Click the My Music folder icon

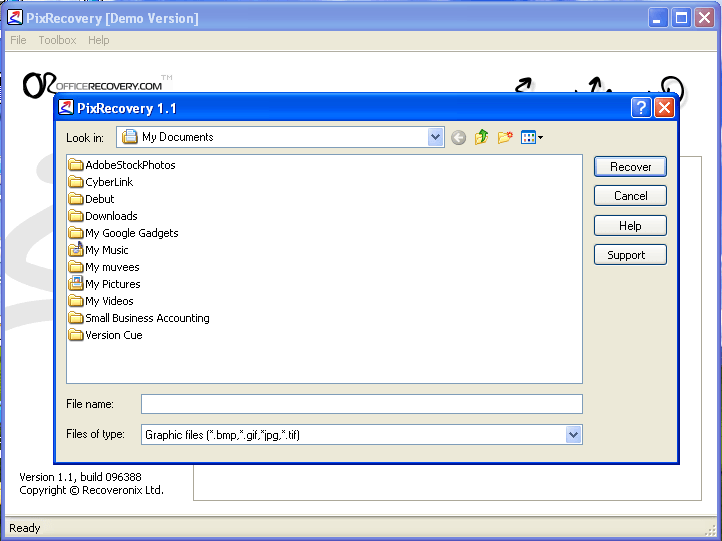tap(76, 250)
